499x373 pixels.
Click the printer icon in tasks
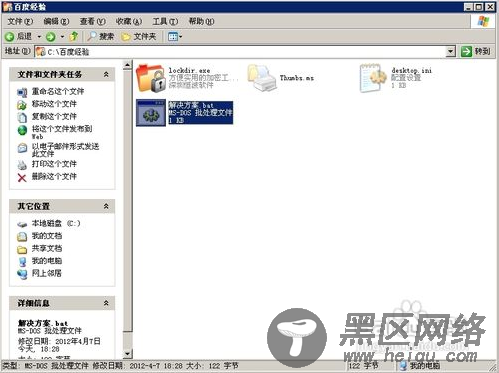22,165
